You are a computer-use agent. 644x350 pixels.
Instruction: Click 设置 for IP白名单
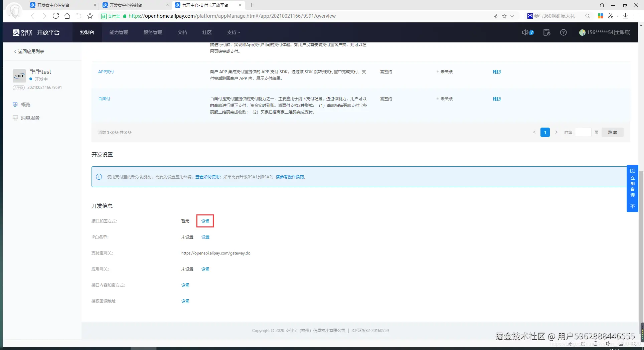205,237
